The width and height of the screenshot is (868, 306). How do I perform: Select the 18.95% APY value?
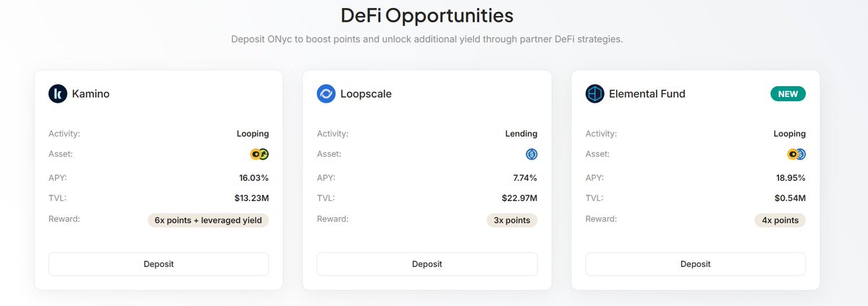click(790, 177)
